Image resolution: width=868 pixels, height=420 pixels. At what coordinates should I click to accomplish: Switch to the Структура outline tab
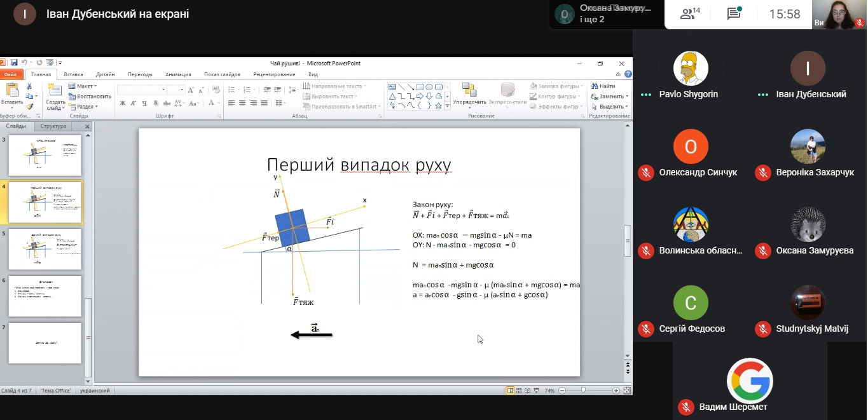[x=53, y=126]
